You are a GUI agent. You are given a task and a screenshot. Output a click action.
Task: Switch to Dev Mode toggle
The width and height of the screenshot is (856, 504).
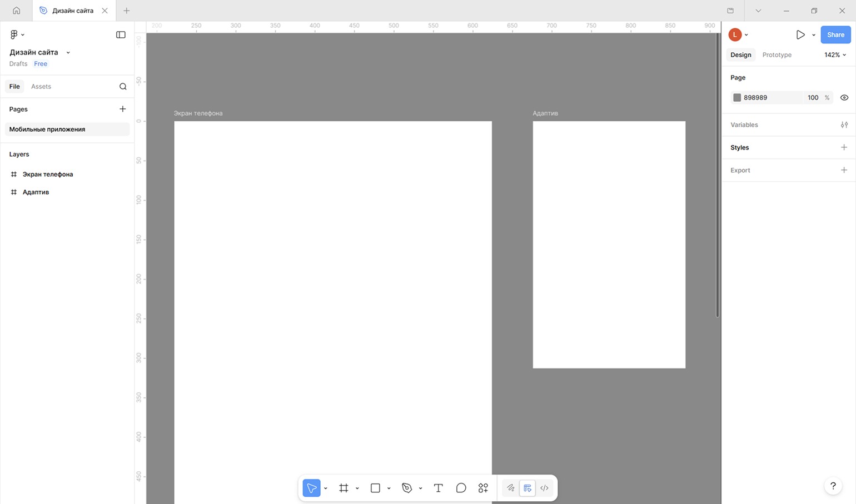544,488
